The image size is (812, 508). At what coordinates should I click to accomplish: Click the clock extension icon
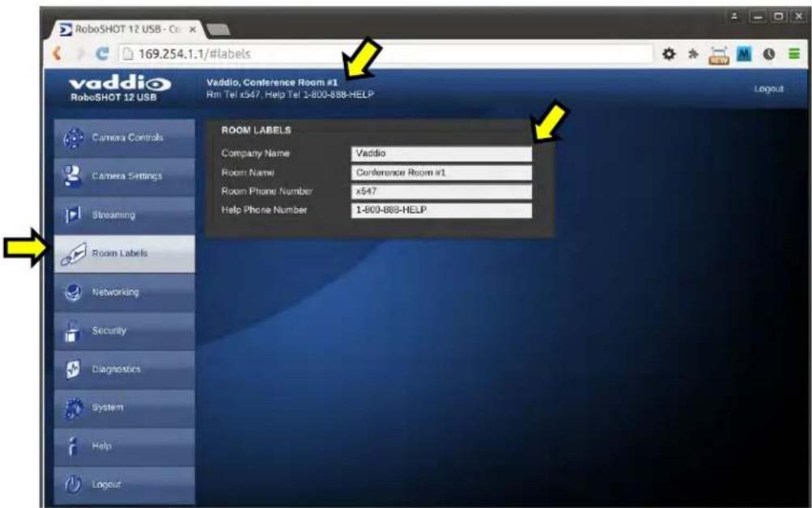768,53
